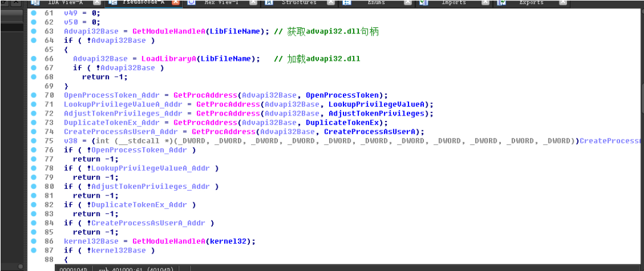Viewport: 644px width, 271px height.
Task: Click !LookupPrivilegeValueA_Addr condition on line 78
Action: [148, 168]
